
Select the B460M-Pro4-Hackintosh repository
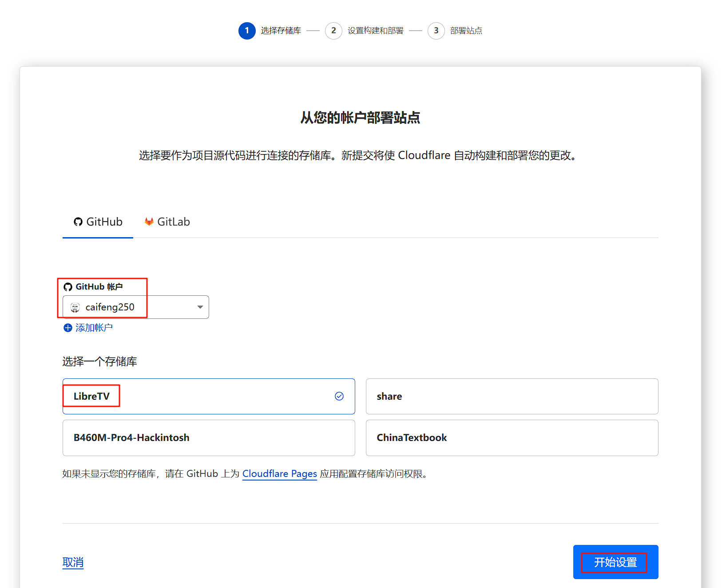pyautogui.click(x=209, y=438)
